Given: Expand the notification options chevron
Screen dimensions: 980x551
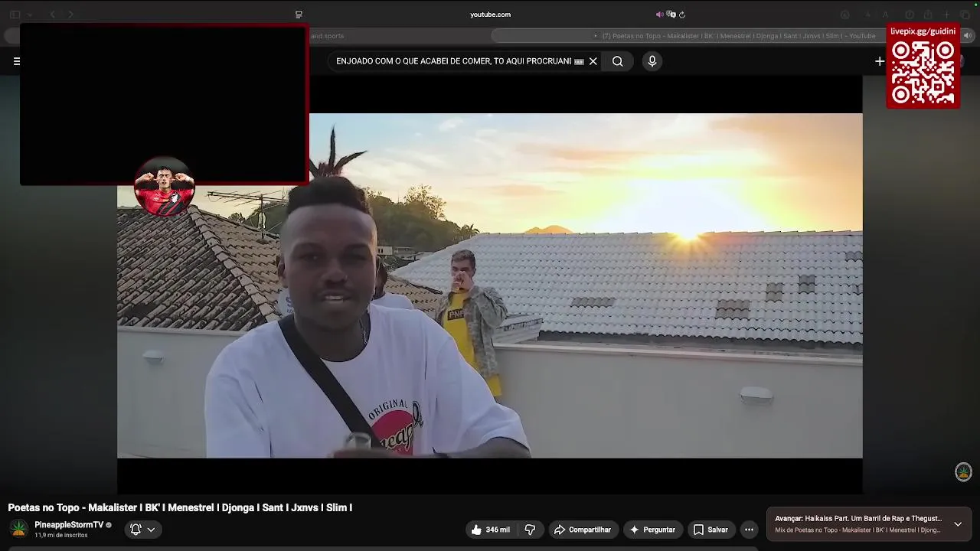Looking at the screenshot, I should tap(151, 529).
